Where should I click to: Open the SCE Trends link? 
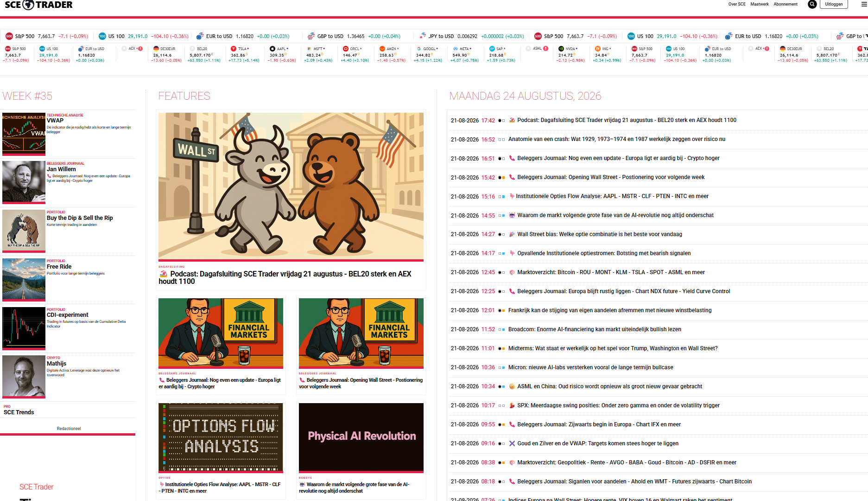[19, 412]
